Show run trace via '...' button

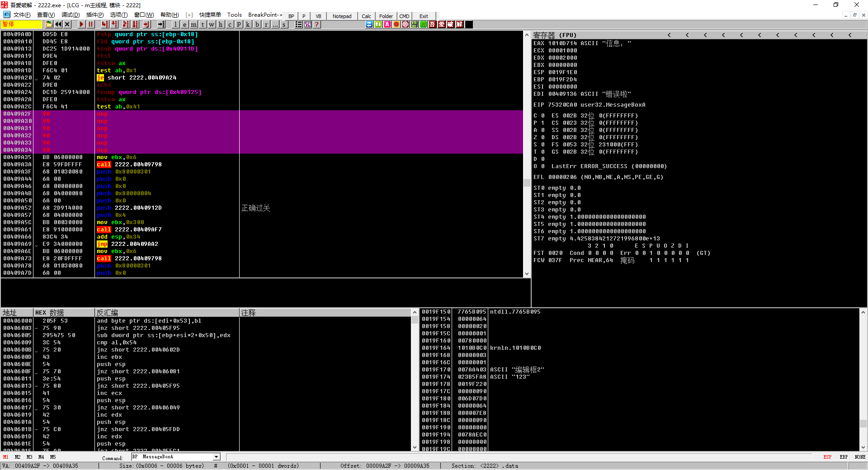coord(275,24)
